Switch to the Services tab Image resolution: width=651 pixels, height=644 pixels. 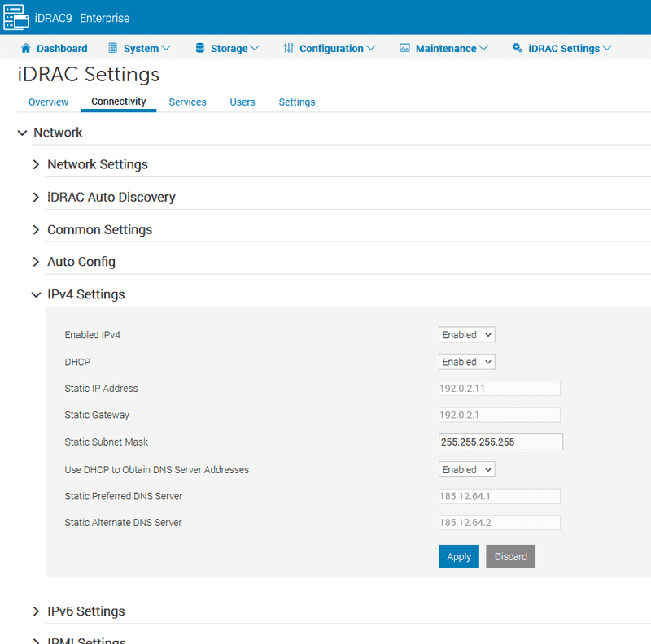187,102
